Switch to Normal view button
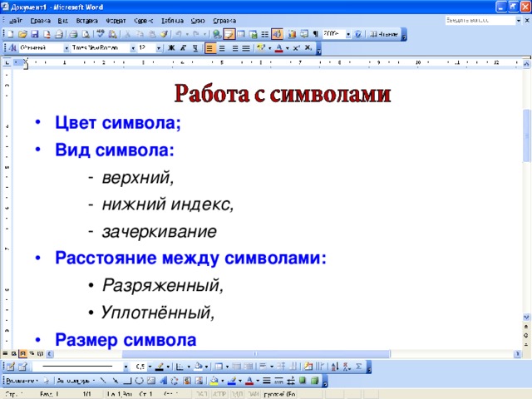This screenshot has width=532, height=399. pos(5,354)
